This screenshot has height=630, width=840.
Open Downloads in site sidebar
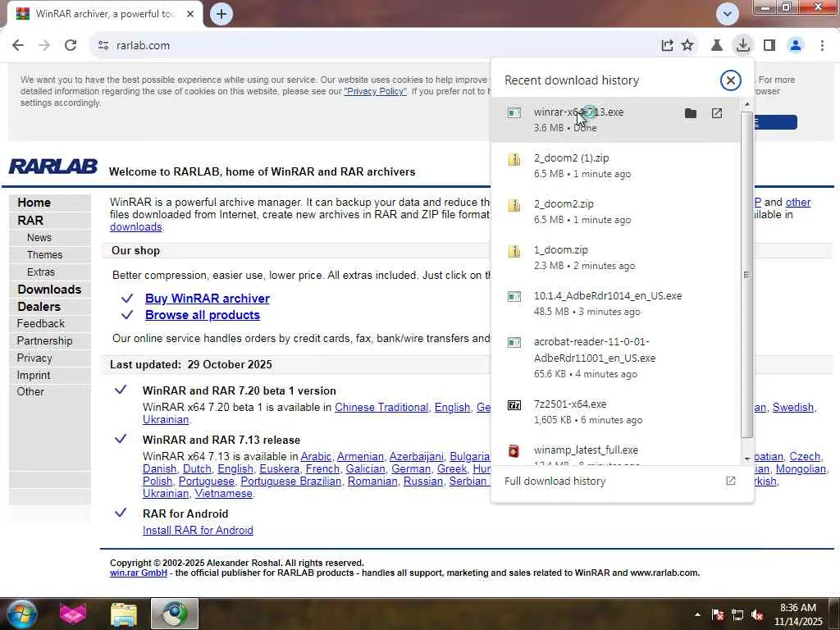point(49,290)
